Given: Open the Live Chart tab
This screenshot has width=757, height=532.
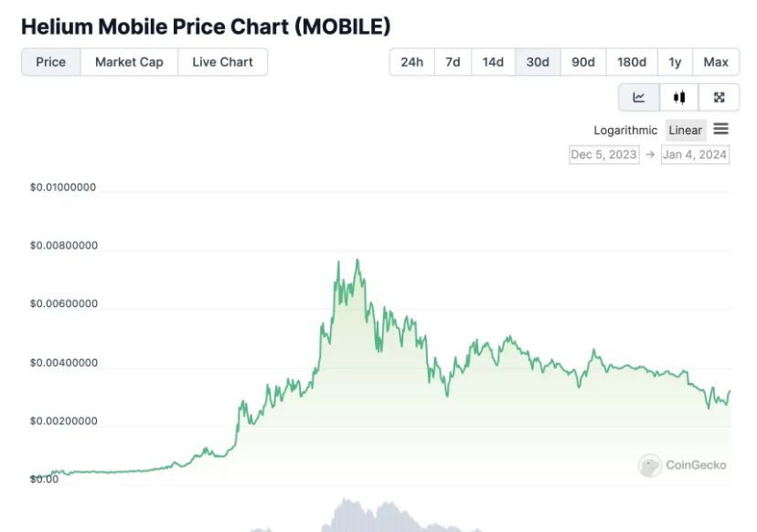Looking at the screenshot, I should (222, 62).
